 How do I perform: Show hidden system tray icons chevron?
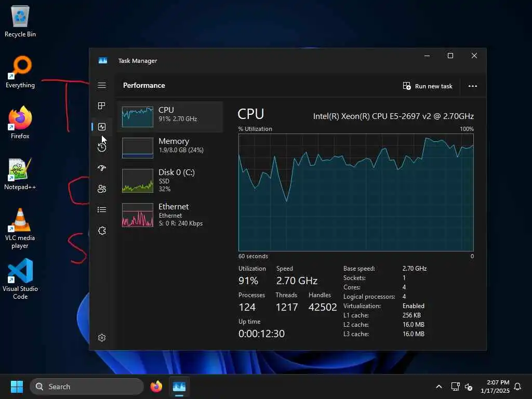[438, 387]
